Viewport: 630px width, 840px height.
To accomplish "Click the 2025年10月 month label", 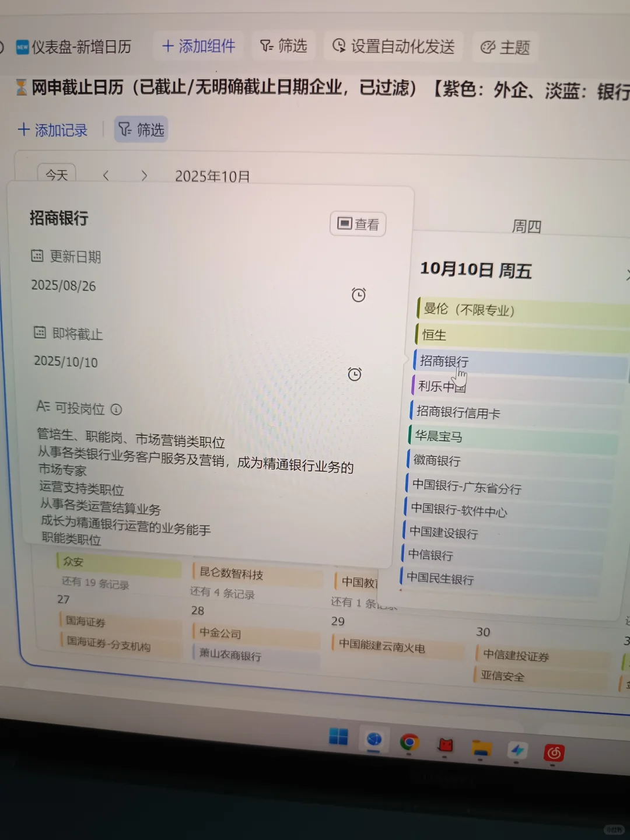I will tap(212, 177).
